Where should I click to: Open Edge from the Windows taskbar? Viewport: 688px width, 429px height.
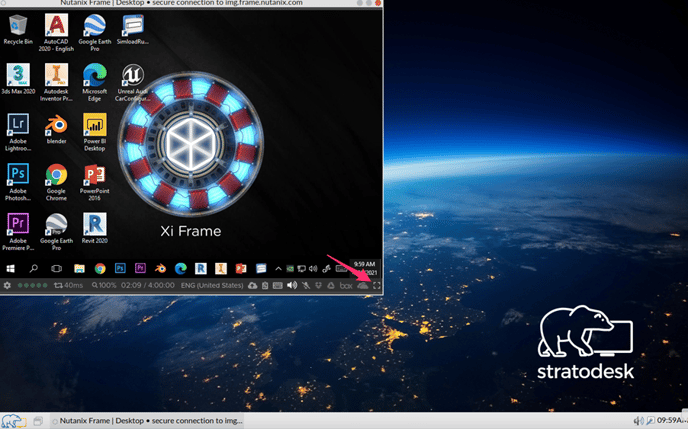coord(180,268)
